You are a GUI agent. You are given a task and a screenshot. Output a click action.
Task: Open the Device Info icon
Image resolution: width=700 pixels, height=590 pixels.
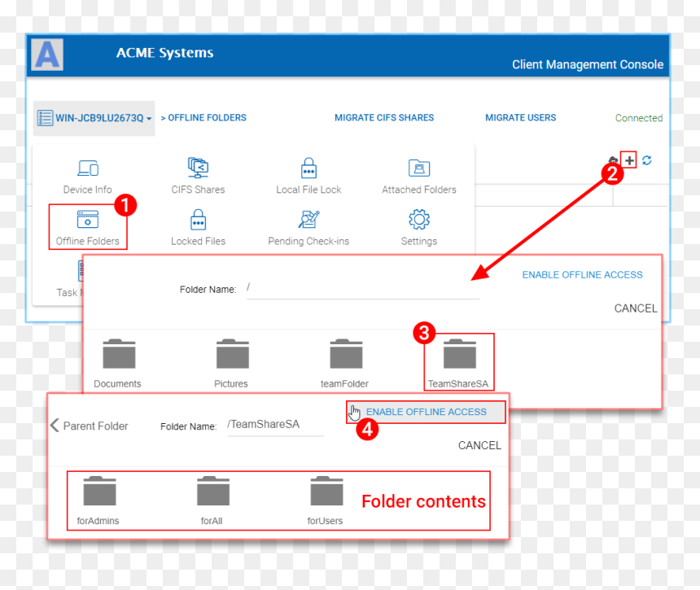click(x=88, y=168)
